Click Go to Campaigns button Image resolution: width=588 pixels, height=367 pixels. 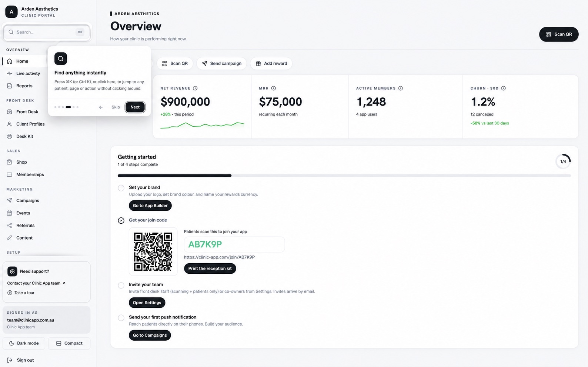[150, 335]
